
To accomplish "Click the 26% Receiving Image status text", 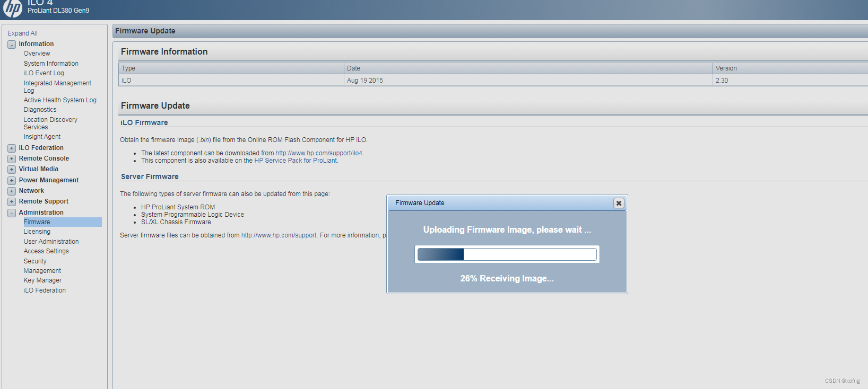I will click(507, 279).
